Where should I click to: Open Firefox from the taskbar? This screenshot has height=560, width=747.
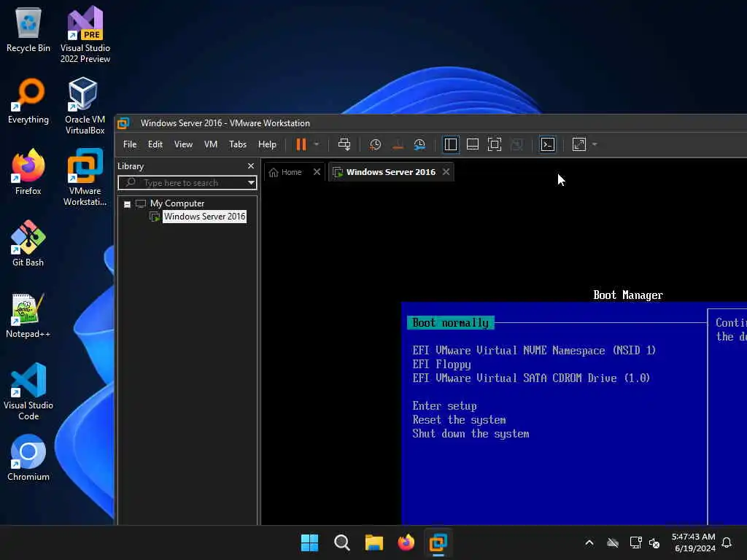click(x=406, y=542)
